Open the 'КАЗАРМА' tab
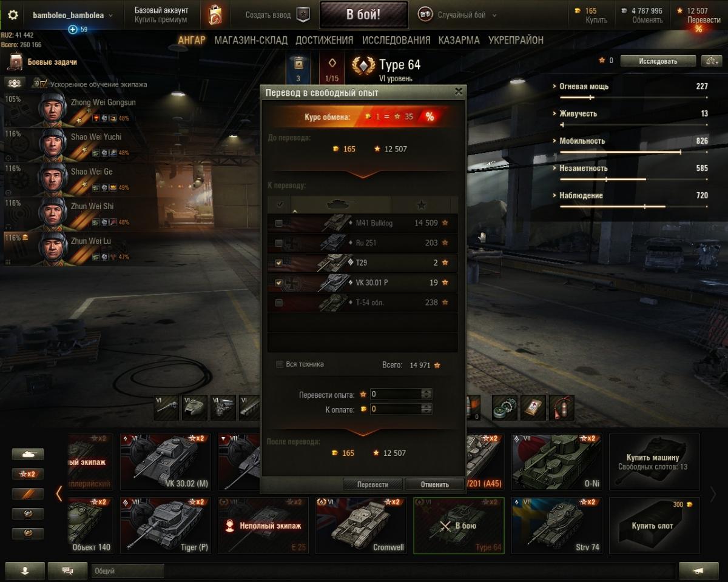 click(459, 40)
